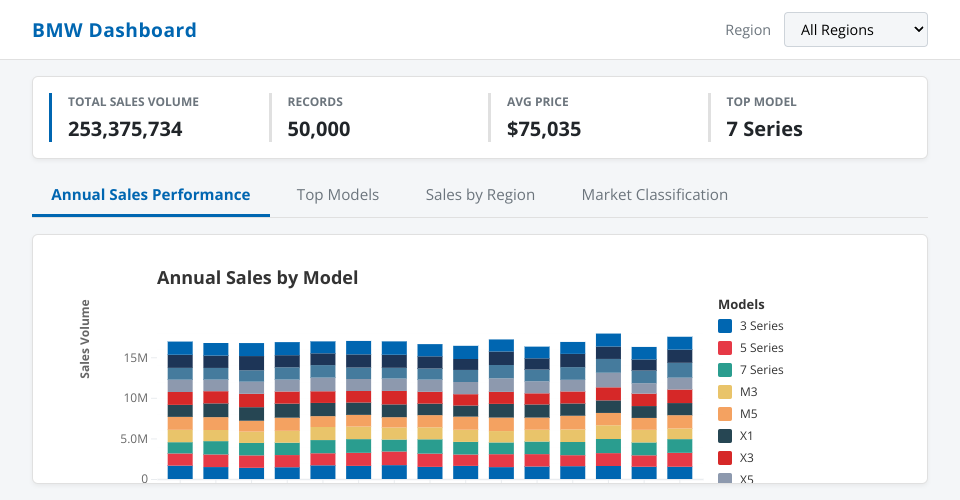Toggle the 3 Series blue legend swatch

tap(725, 326)
